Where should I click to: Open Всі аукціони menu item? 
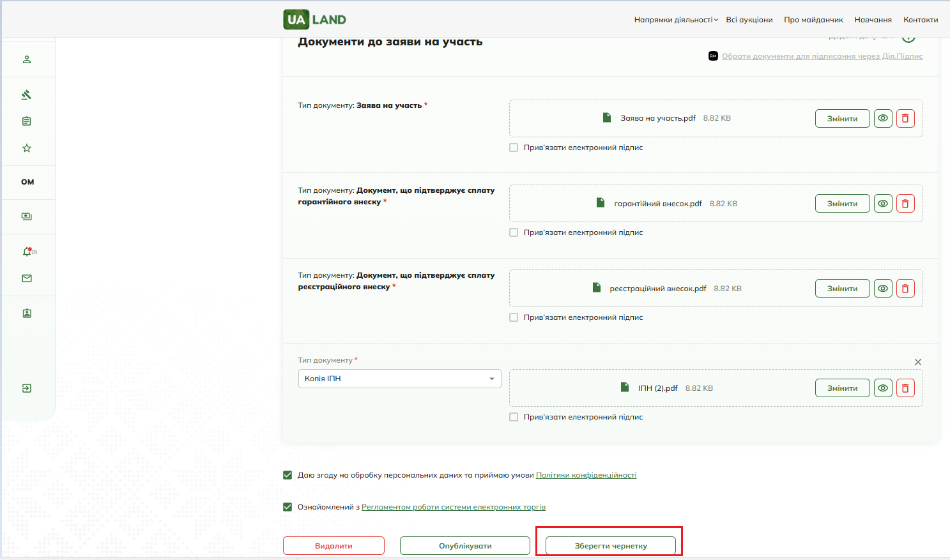pyautogui.click(x=749, y=20)
